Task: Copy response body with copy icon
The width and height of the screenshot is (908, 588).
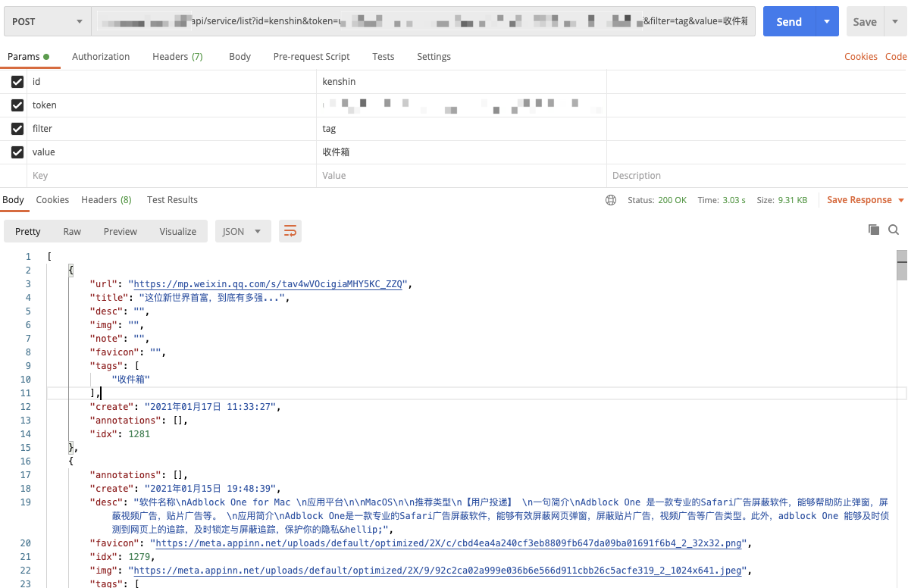Action: tap(874, 230)
